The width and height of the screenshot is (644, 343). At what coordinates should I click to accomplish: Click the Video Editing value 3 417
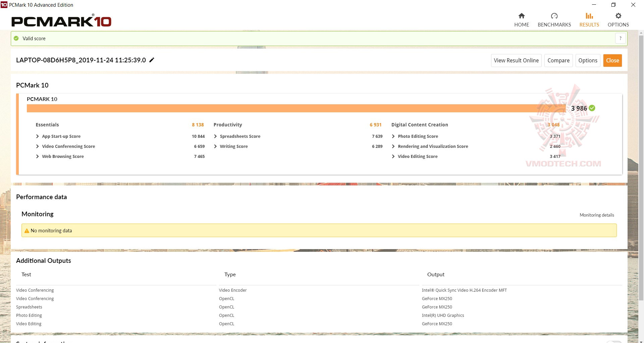tap(555, 156)
